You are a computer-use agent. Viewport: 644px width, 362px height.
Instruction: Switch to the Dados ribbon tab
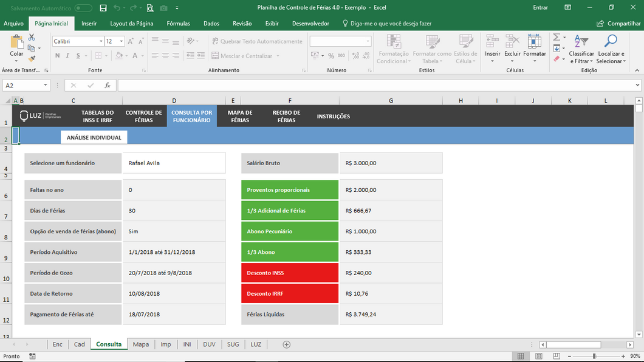pos(211,24)
